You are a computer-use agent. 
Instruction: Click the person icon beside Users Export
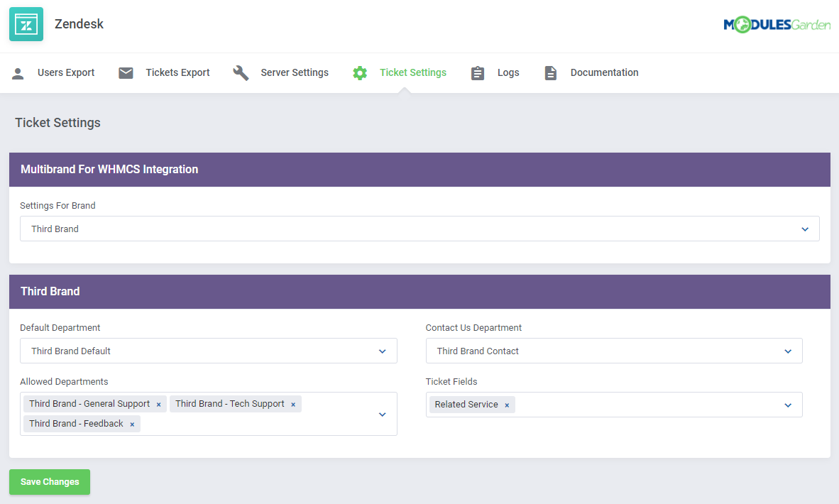[18, 72]
